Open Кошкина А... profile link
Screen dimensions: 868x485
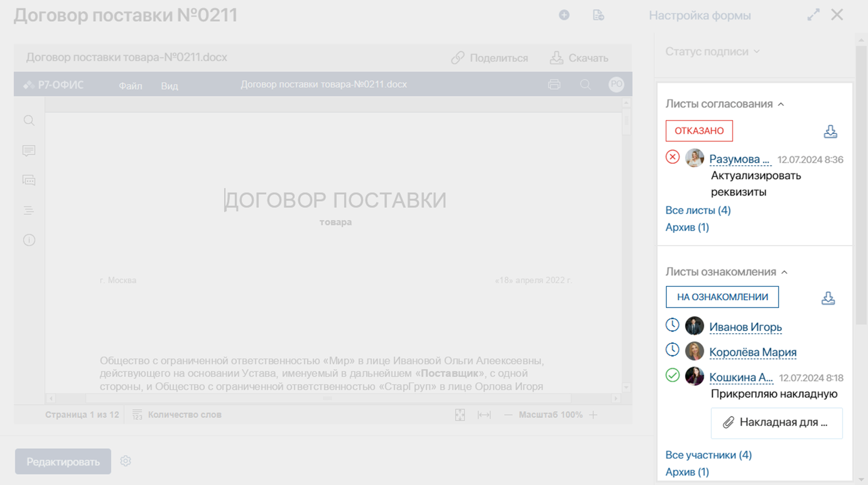(x=741, y=378)
